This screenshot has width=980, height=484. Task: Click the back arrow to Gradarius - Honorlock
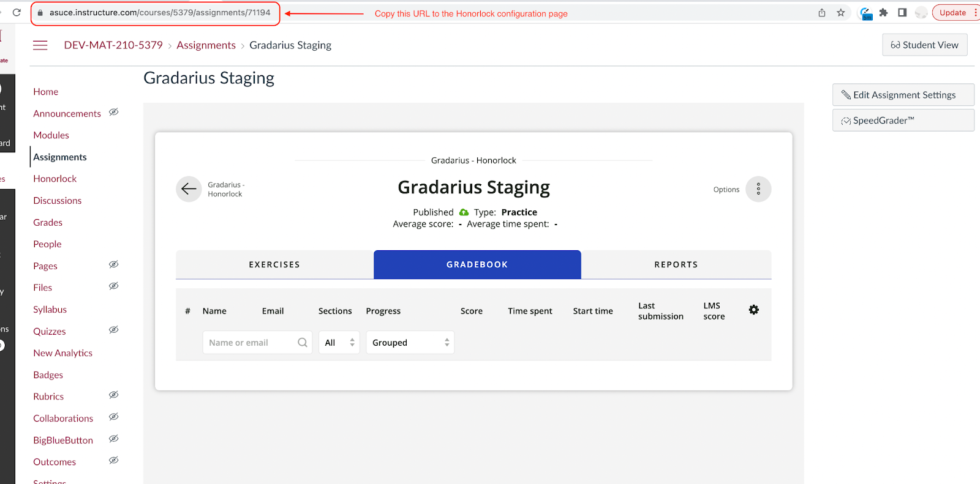pos(189,189)
